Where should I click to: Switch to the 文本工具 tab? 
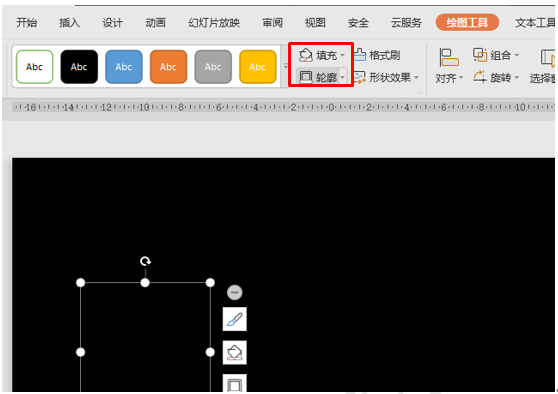[x=535, y=23]
